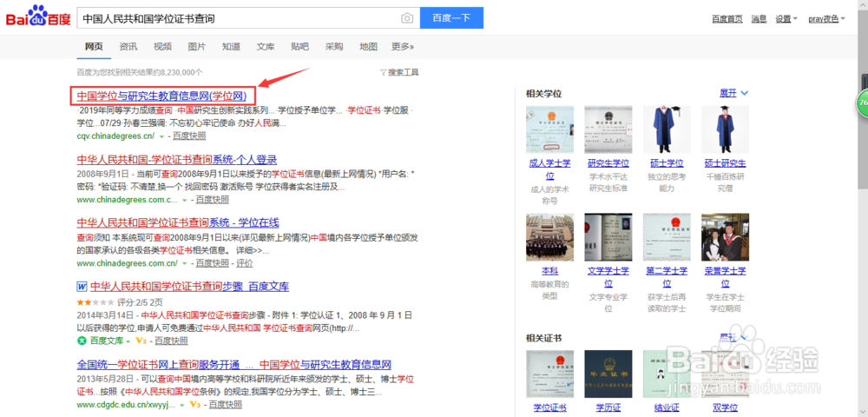Expand arrow beside www.chinadegrees.com.c... URL
Image resolution: width=868 pixels, height=417 pixels.
[x=184, y=200]
